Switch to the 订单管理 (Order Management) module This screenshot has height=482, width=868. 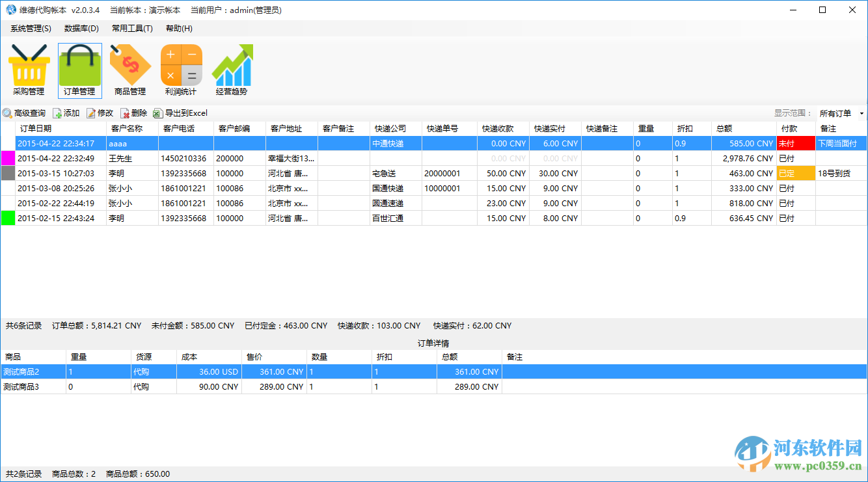[x=79, y=68]
